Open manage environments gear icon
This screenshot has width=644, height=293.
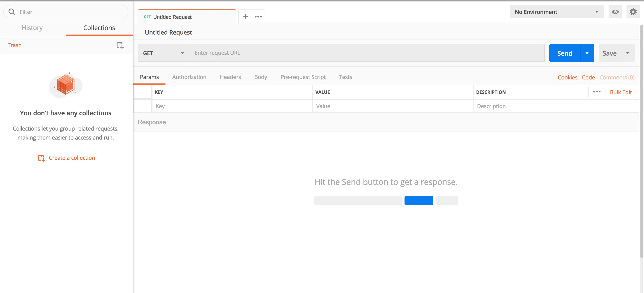[x=633, y=12]
